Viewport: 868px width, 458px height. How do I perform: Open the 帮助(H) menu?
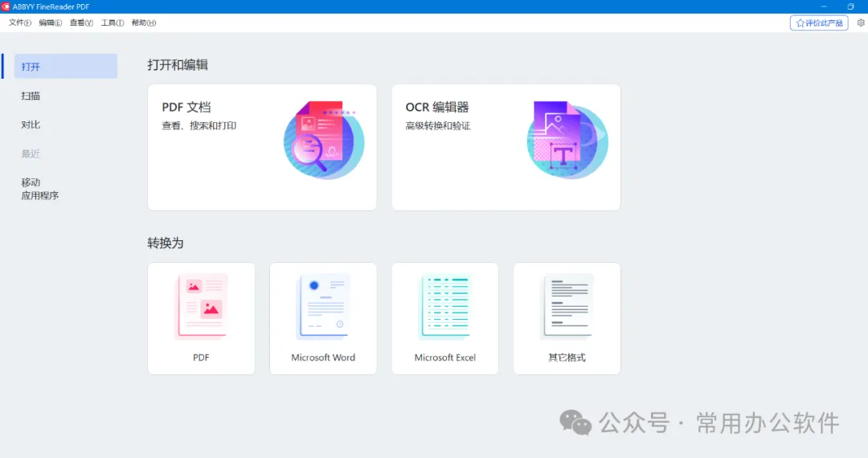(144, 22)
